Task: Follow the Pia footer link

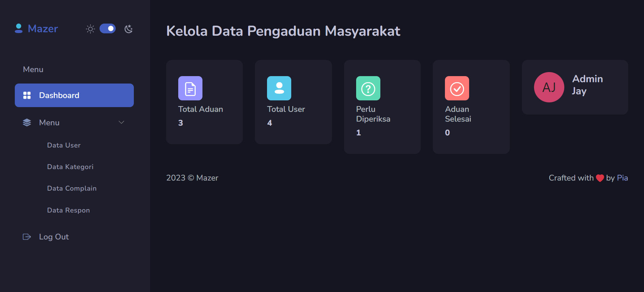Action: coord(622,178)
